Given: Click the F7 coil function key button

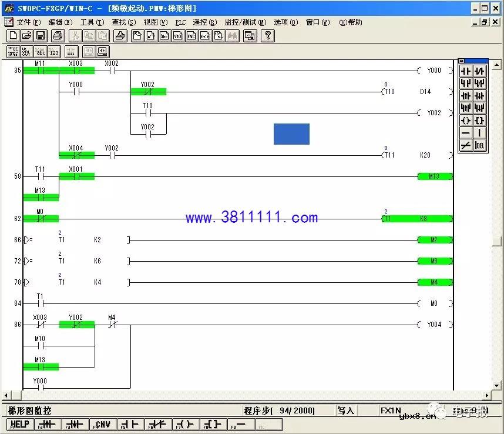Looking at the screenshot, I should 186,425.
